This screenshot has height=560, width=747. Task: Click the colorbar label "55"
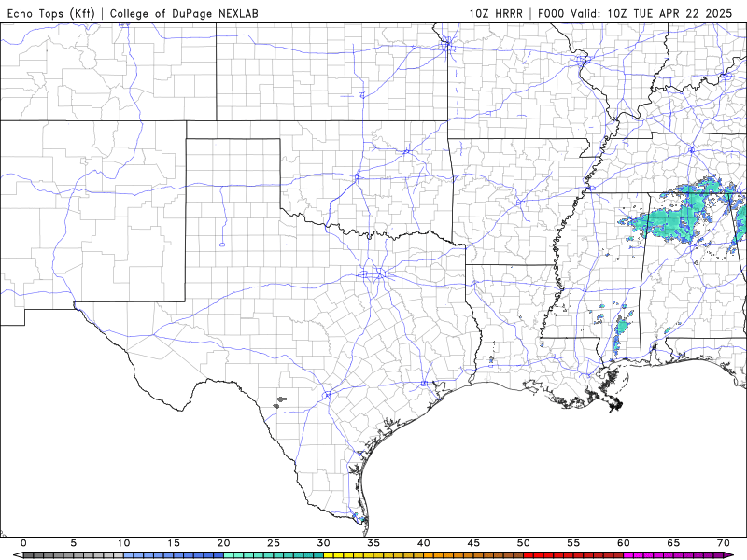(x=573, y=543)
